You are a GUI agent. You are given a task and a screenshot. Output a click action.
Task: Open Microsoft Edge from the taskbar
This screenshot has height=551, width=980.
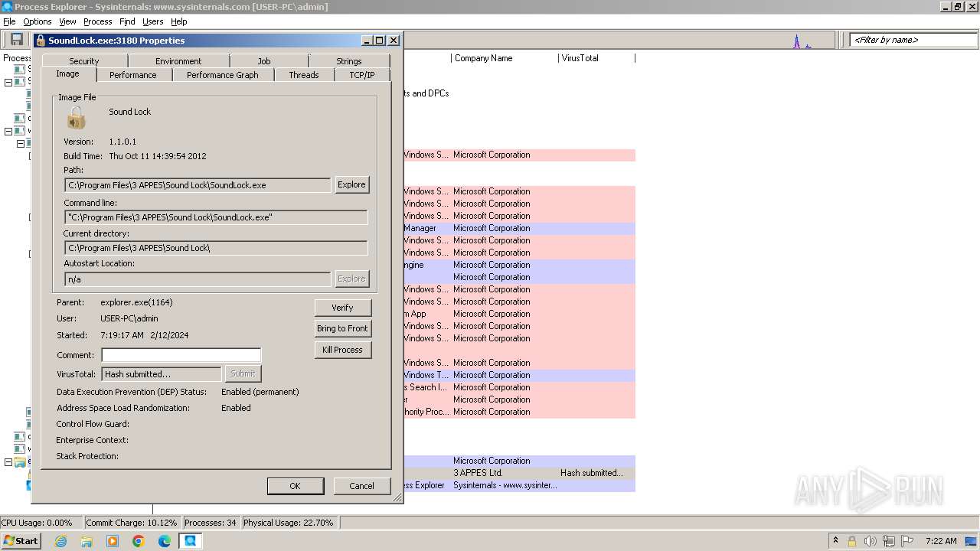pos(165,541)
